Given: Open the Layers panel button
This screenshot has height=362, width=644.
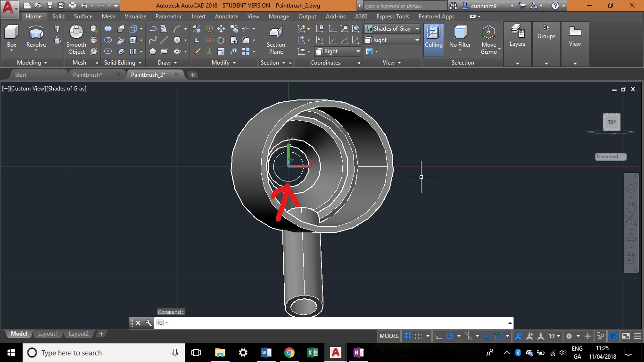Looking at the screenshot, I should [x=517, y=36].
